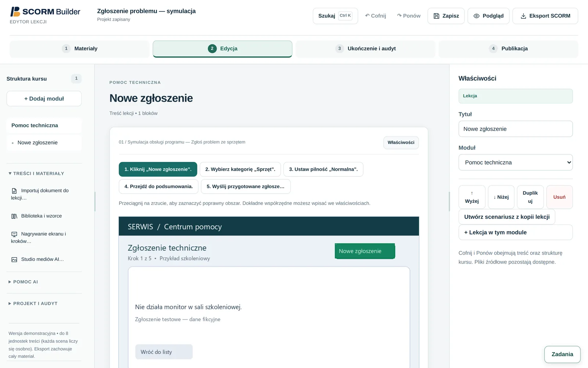
Task: Select step 2 Wybierz kategorię „Sprzęt”
Action: (x=240, y=169)
